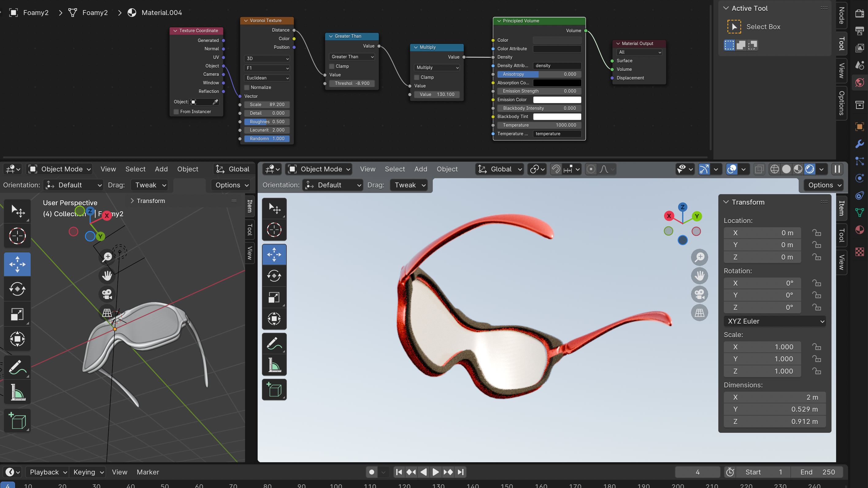Click Emission Color white swatch
This screenshot has width=868, height=488.
557,100
